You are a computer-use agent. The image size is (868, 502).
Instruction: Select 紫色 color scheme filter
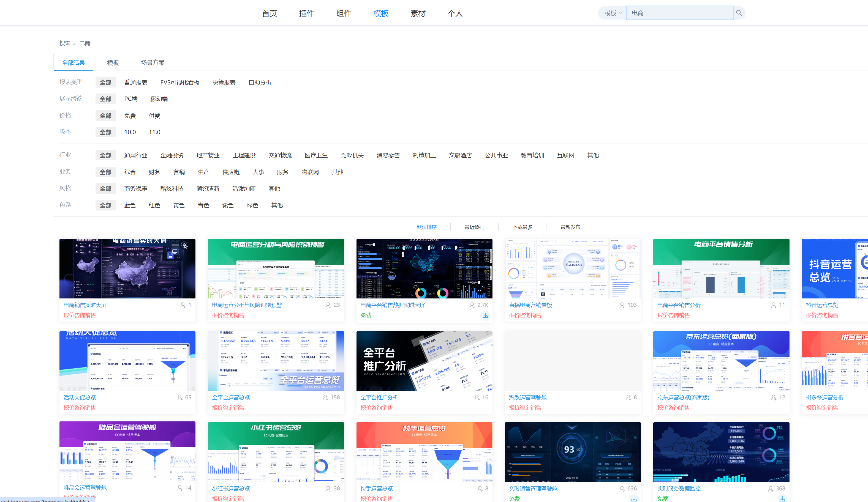point(228,205)
